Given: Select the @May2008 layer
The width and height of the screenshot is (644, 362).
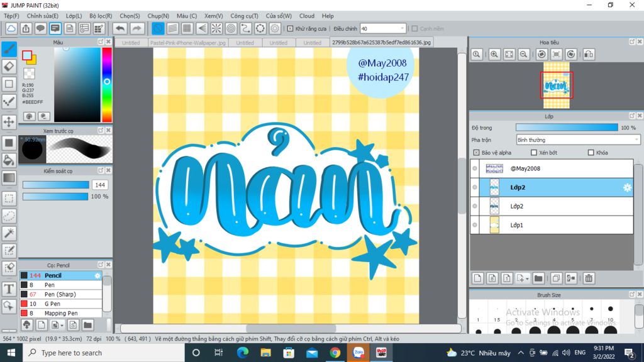Looking at the screenshot, I should click(x=552, y=168).
